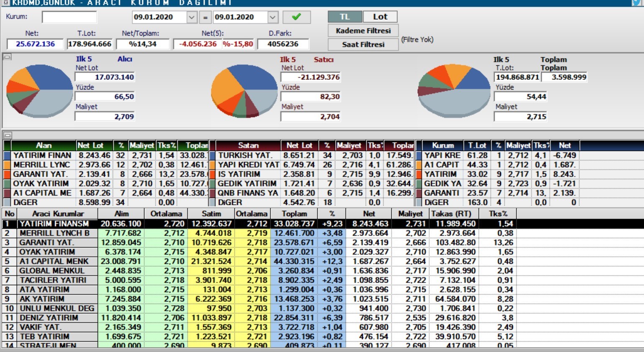644x352 pixels.
Task: Click A1 CAPIT row in totals table
Action: click(498, 165)
